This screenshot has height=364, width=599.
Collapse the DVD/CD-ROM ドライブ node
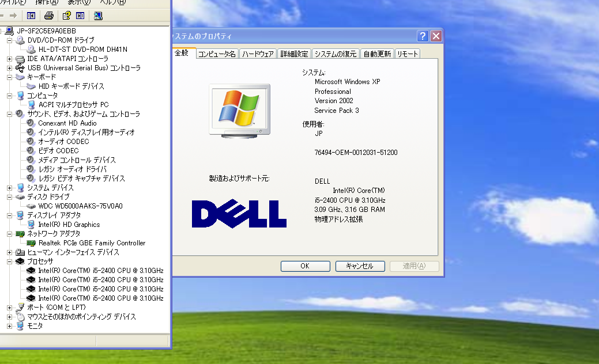[9, 40]
